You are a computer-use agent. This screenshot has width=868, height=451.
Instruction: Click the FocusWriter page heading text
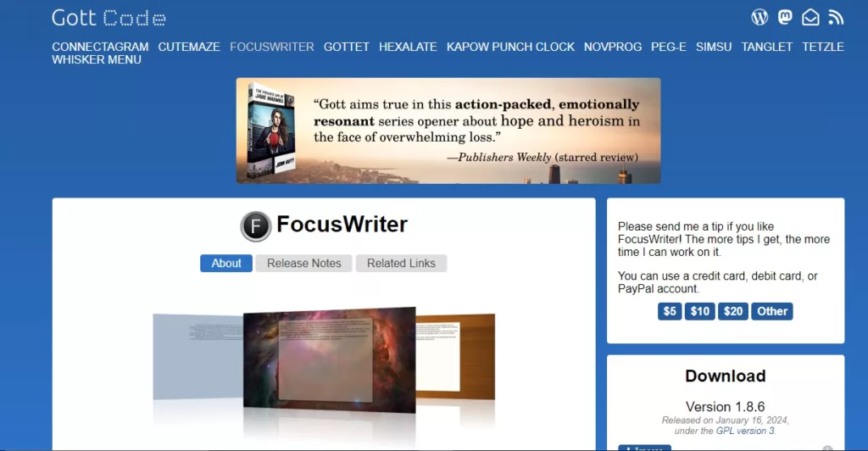342,224
